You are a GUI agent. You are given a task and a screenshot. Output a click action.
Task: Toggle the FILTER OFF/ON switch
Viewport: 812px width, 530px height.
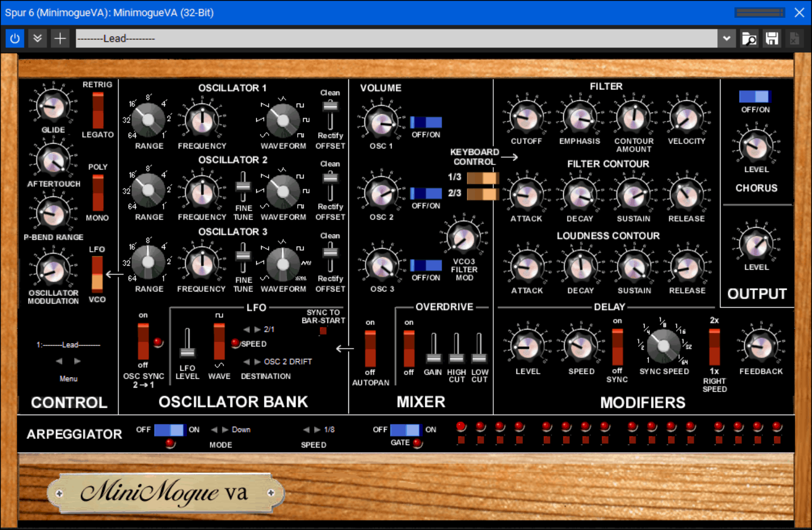click(x=757, y=96)
